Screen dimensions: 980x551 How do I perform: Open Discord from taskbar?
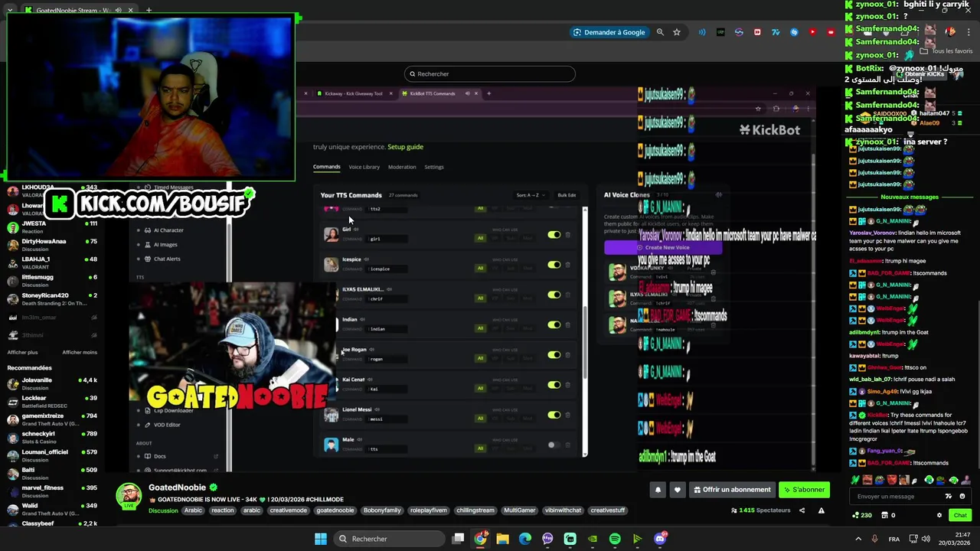(x=660, y=539)
